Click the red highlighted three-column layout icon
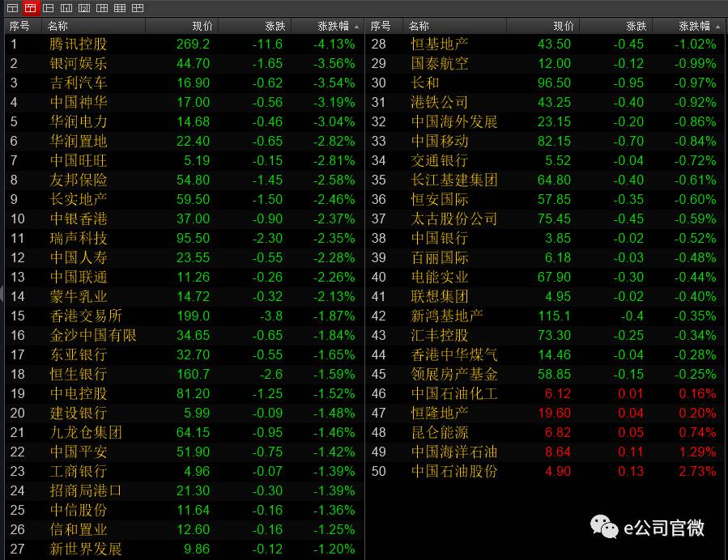The height and width of the screenshot is (560, 728). pyautogui.click(x=30, y=8)
